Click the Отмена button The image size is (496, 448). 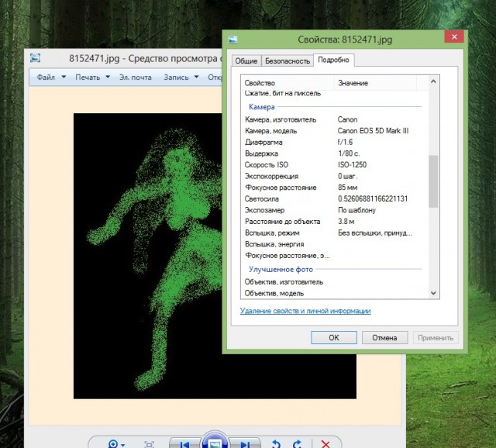click(384, 338)
